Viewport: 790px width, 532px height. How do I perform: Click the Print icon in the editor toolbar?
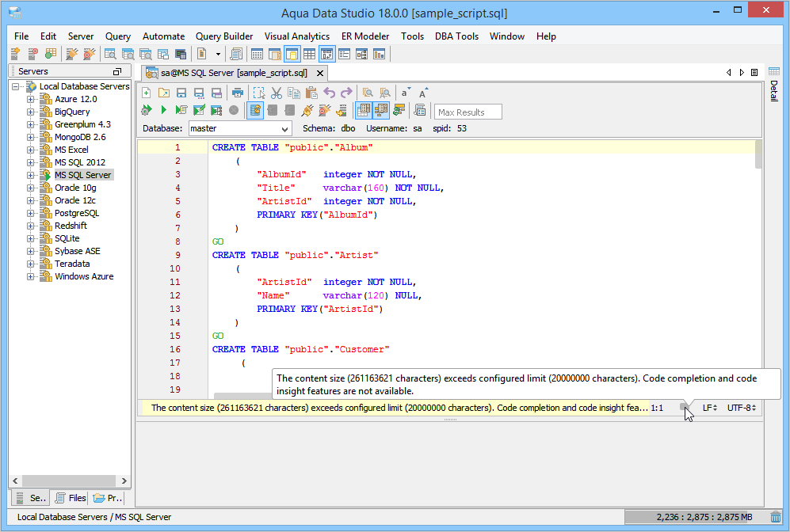[237, 93]
